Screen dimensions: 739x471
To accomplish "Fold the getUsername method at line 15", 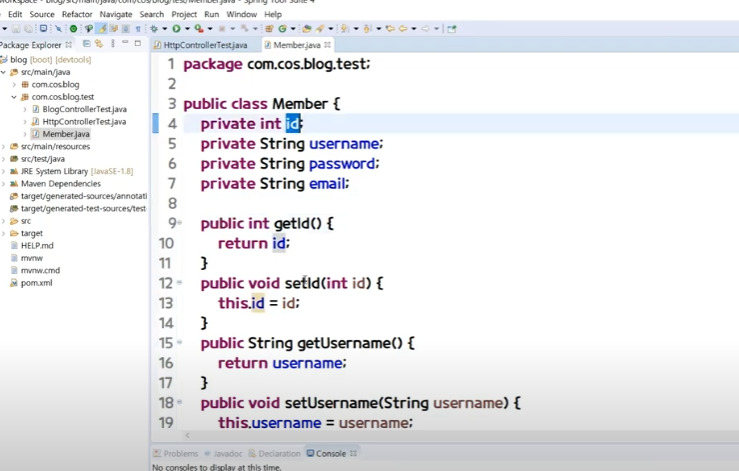I will point(180,342).
